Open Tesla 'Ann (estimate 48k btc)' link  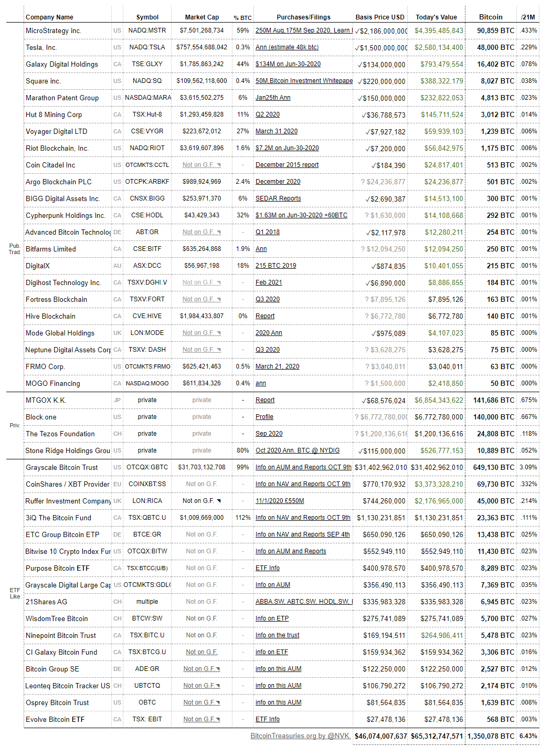click(287, 47)
